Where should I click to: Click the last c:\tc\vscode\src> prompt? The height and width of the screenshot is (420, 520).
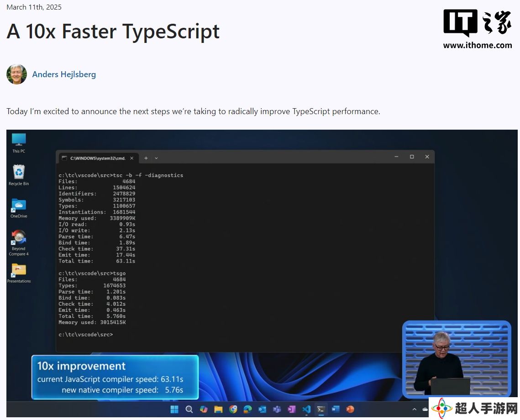[85, 335]
